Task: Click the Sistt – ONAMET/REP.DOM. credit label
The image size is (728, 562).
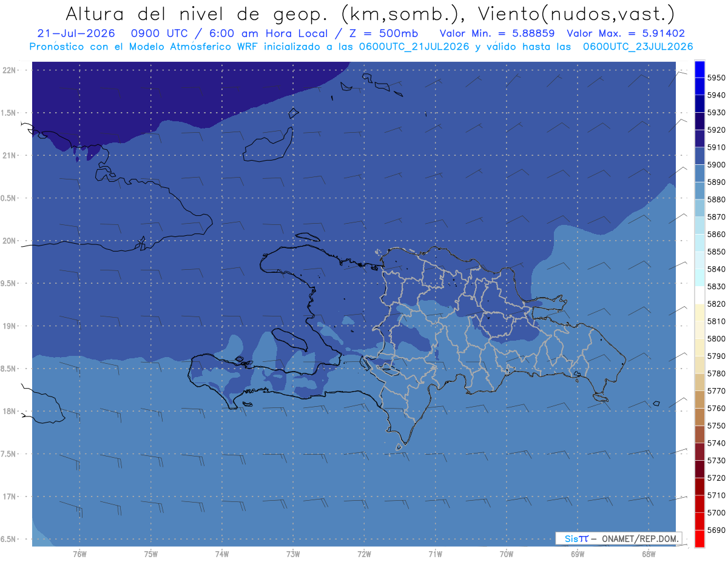Action: [618, 538]
